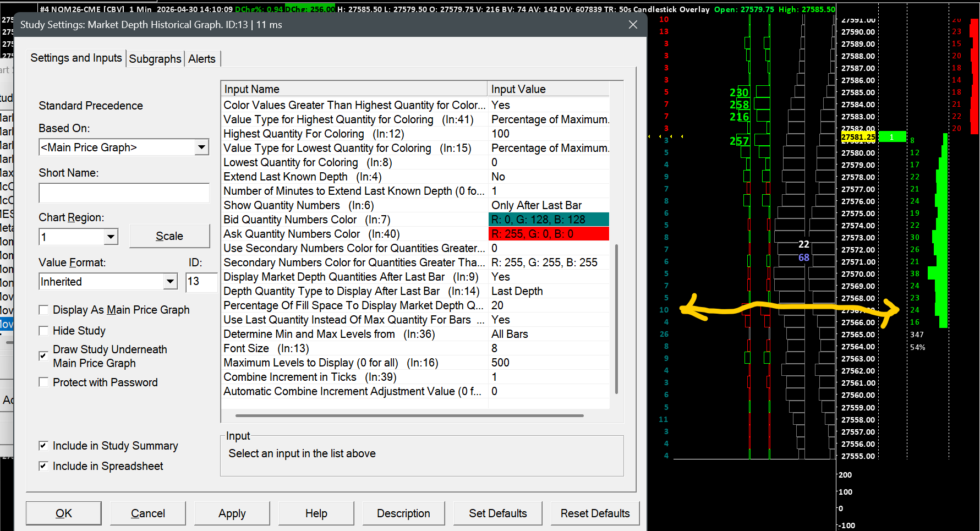Screen dimensions: 980x531
Task: Select the Color Values Greater Than Highest Quantity row
Action: coord(415,105)
